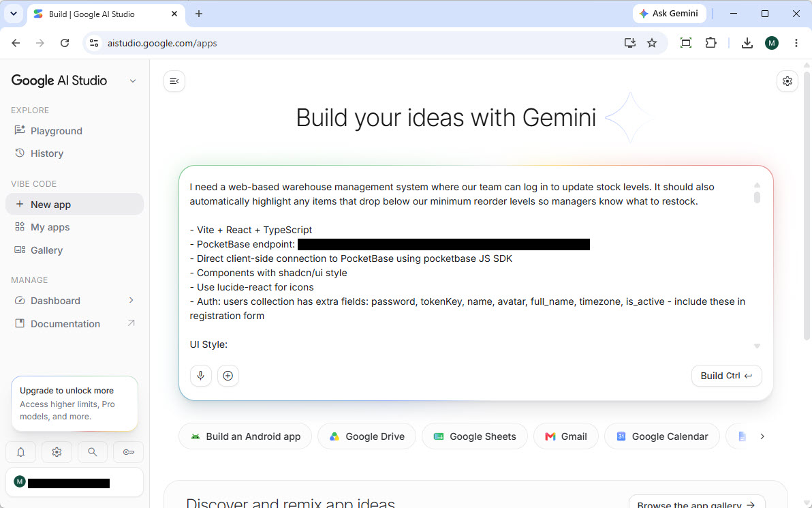Screen dimensions: 812x508
Task: Reload the page in browser
Action: pos(65,43)
